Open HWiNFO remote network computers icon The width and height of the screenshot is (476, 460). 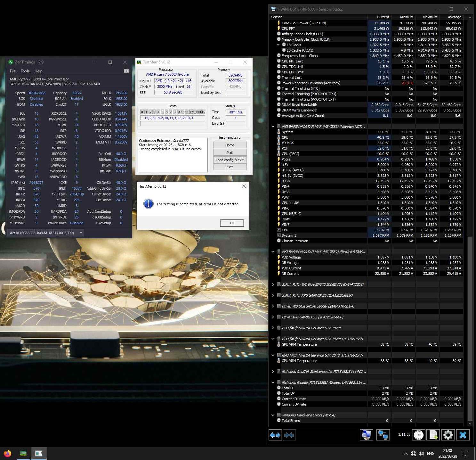point(383,435)
